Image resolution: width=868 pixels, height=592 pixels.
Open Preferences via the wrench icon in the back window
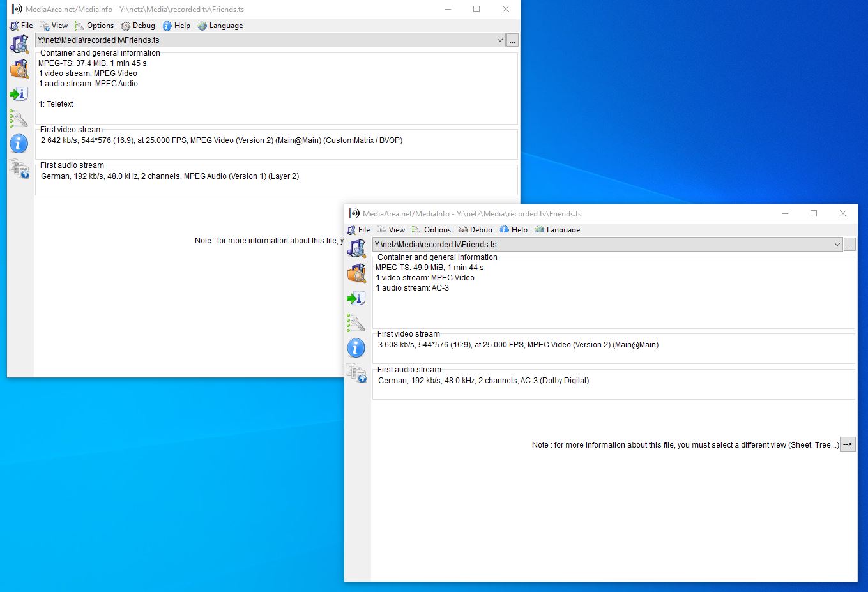tap(19, 119)
